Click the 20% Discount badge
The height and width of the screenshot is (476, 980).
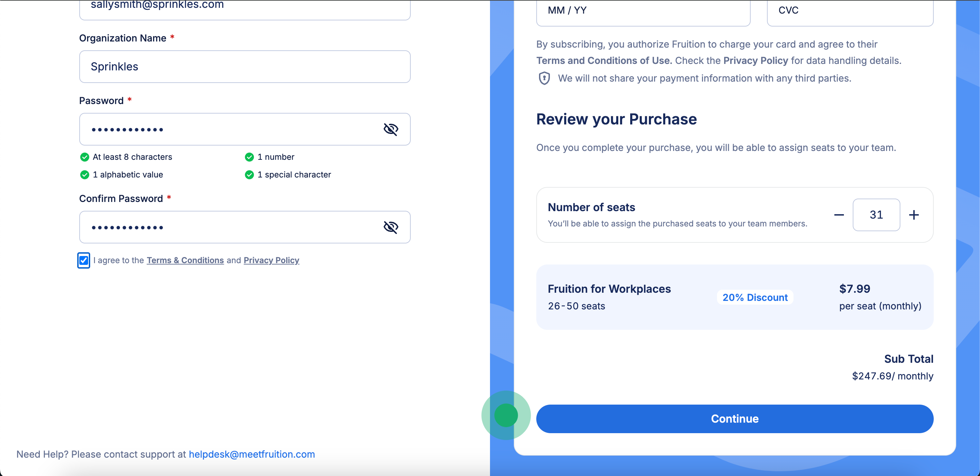[x=755, y=298]
